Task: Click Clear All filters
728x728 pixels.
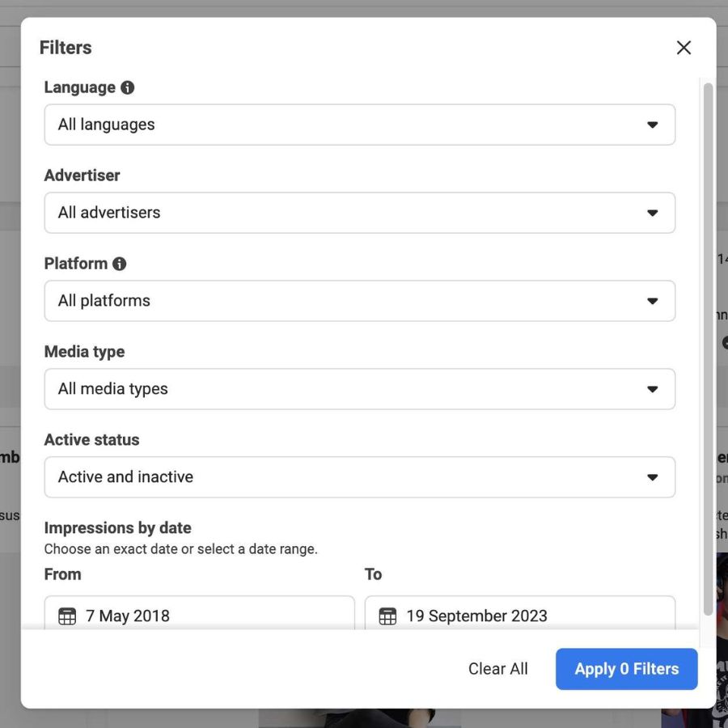Action: tap(497, 669)
